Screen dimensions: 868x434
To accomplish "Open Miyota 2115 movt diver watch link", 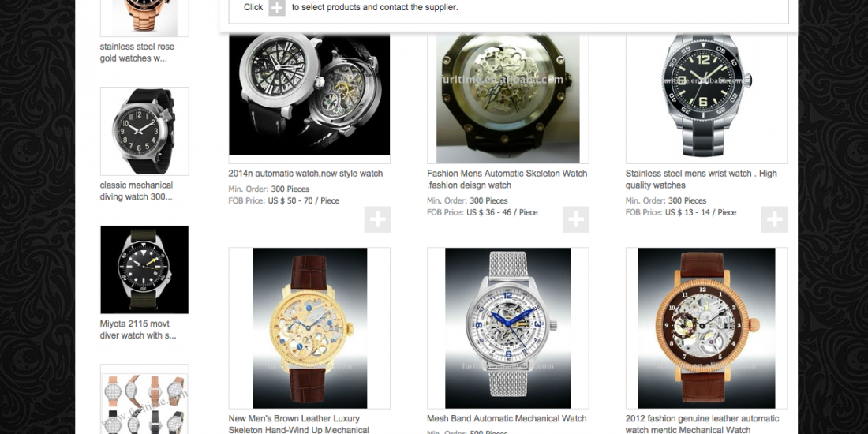I will tap(138, 329).
